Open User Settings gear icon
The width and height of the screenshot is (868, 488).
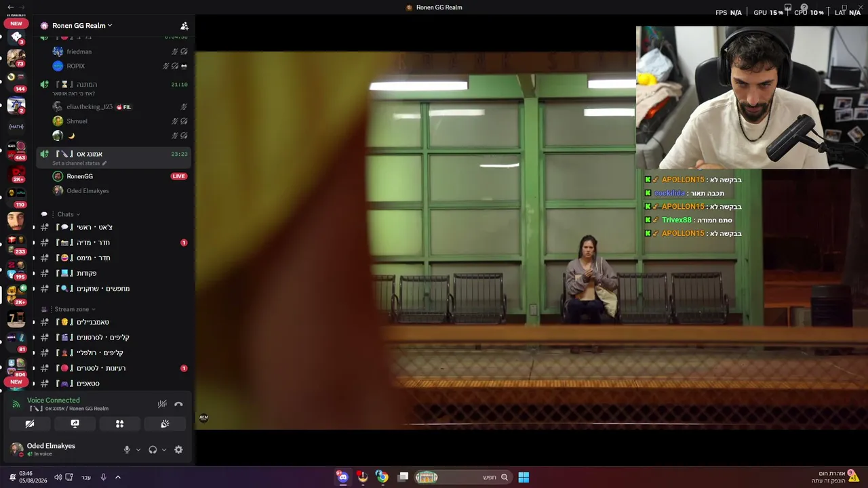(178, 449)
